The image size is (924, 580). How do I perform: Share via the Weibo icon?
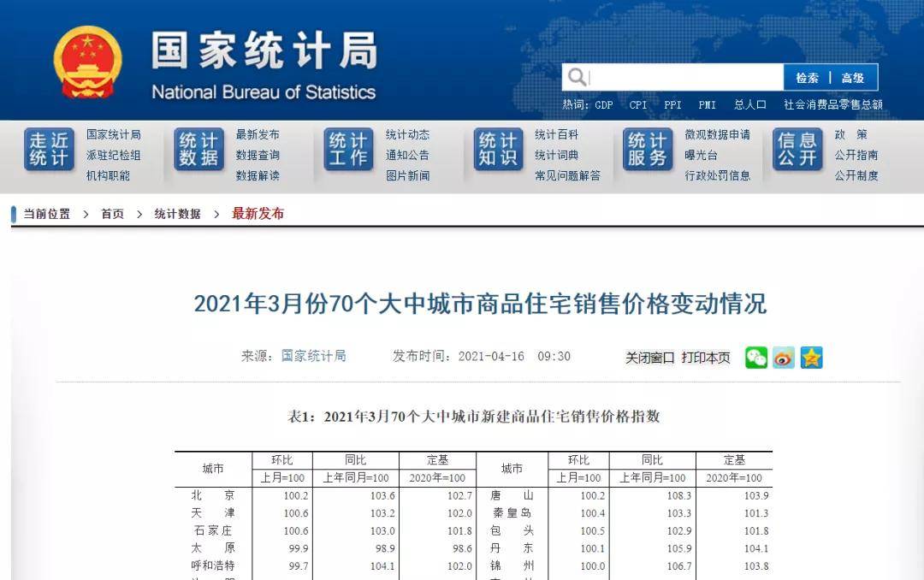pos(784,358)
